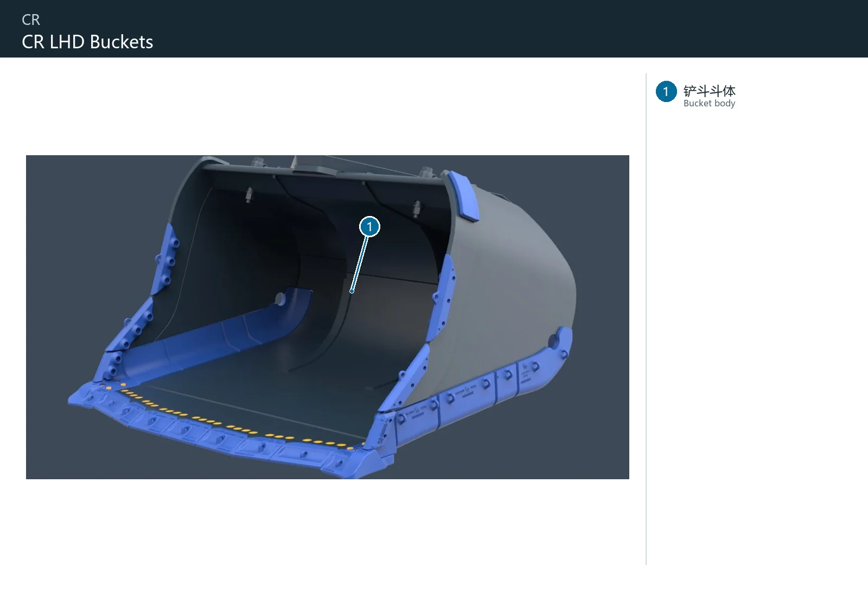The height and width of the screenshot is (597, 868).
Task: Click the bucket 3D render image
Action: [x=328, y=317]
